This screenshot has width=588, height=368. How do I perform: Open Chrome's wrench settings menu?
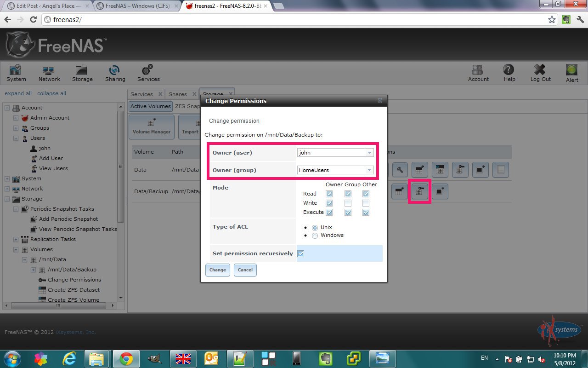tap(580, 20)
